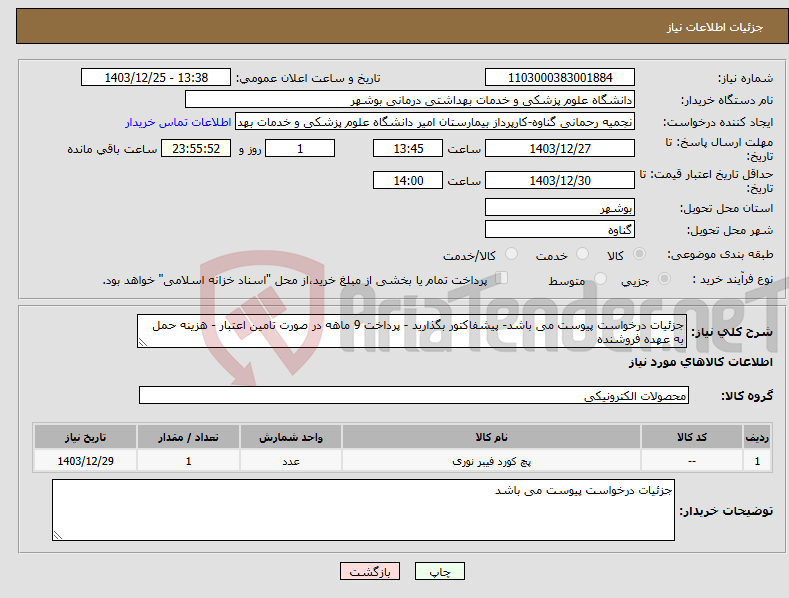Click the تاریخ نیاز column header

(85, 437)
